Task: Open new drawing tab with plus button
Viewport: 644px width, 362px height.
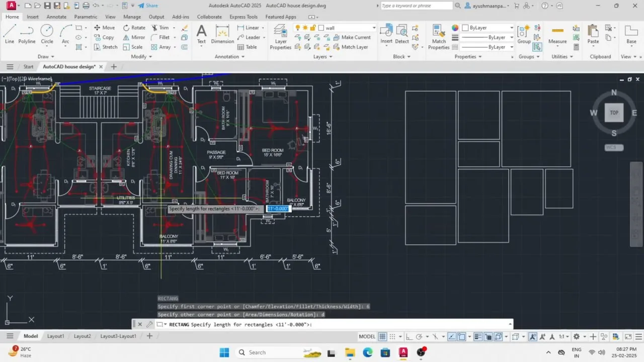Action: (x=114, y=66)
